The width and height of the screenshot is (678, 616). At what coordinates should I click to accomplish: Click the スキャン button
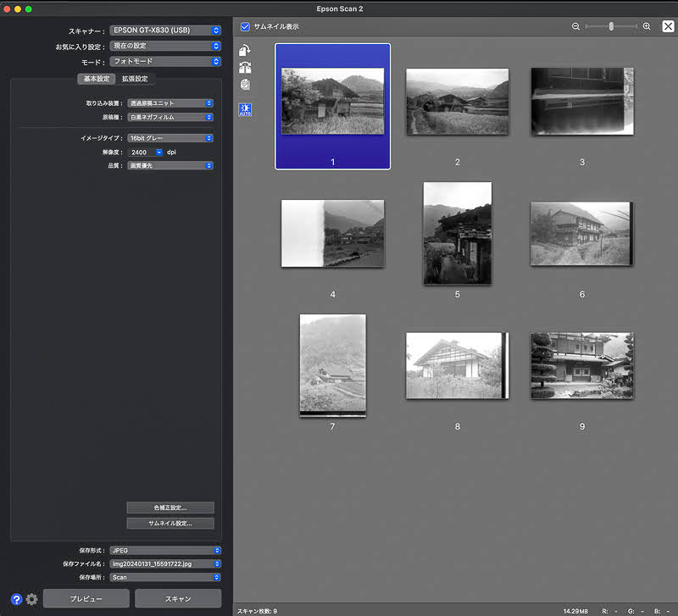tap(178, 599)
